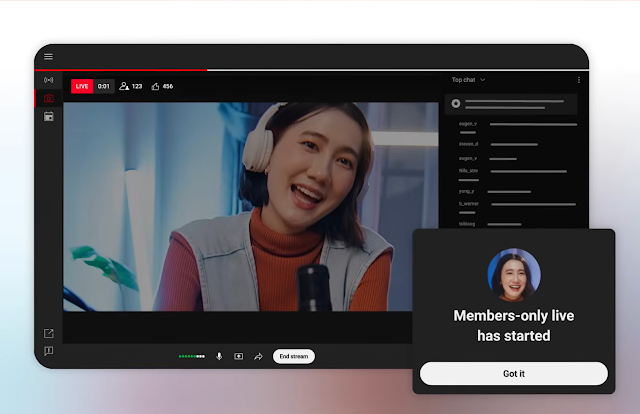Select the Stream broadcast icon in sidebar

48,79
